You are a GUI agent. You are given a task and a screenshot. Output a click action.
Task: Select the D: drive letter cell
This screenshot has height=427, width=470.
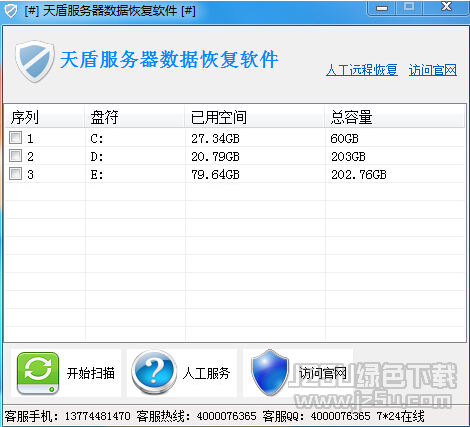[x=97, y=157]
